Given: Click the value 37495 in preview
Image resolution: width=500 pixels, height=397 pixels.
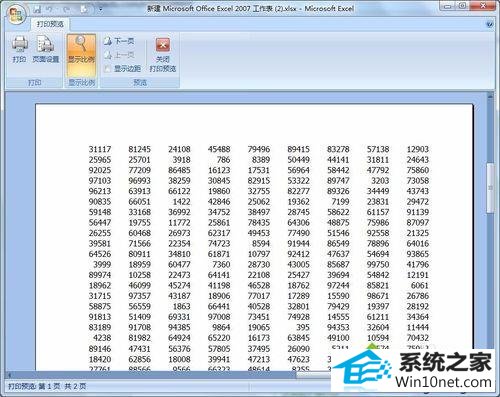Looking at the screenshot, I should point(259,349).
